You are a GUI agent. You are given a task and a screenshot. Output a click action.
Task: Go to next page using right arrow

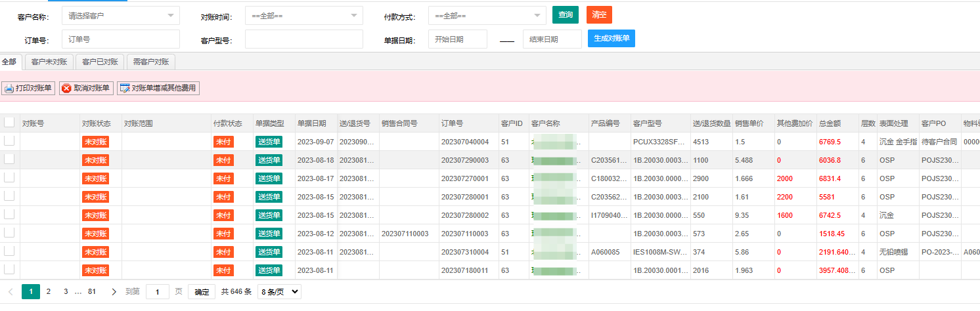(114, 292)
